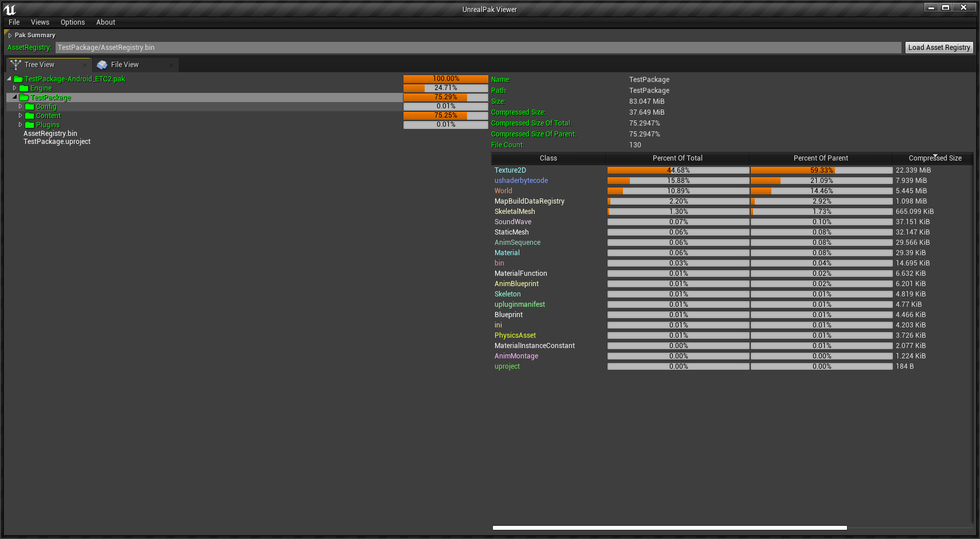The width and height of the screenshot is (980, 539).
Task: Click the Engine folder icon
Action: pos(24,88)
